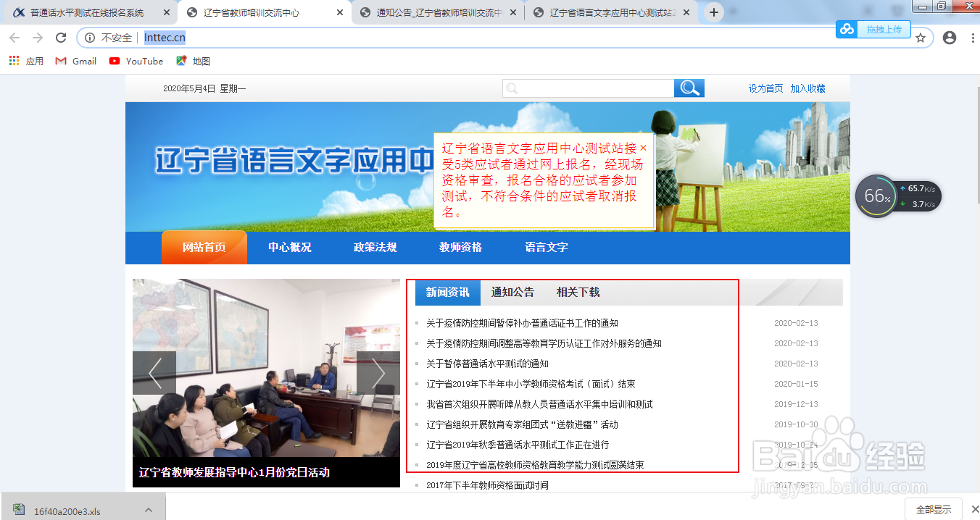Open Chrome three-dot menu

click(x=971, y=38)
